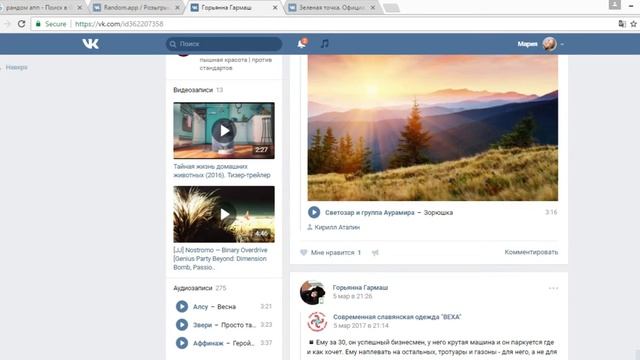The width and height of the screenshot is (640, 360).
Task: Close the Random.app tab
Action: point(177,7)
